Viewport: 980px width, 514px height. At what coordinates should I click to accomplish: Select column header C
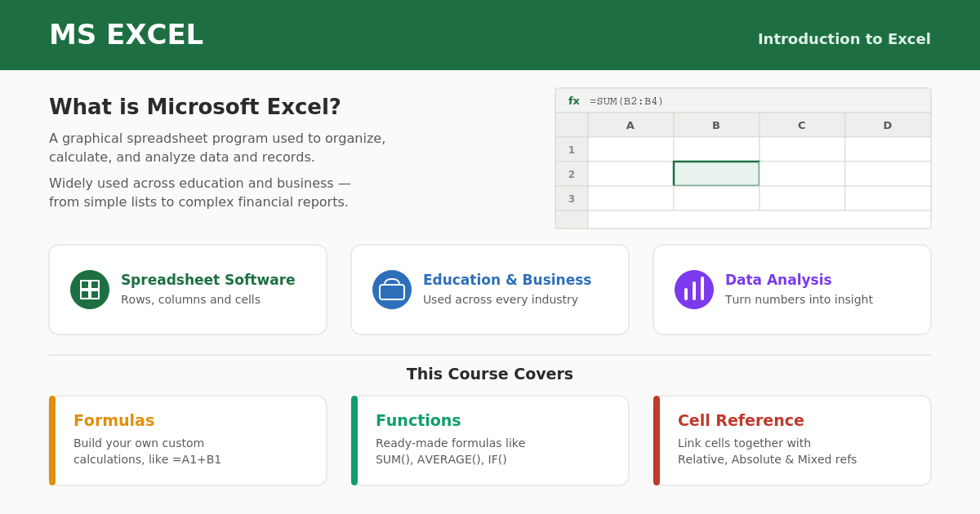[802, 125]
